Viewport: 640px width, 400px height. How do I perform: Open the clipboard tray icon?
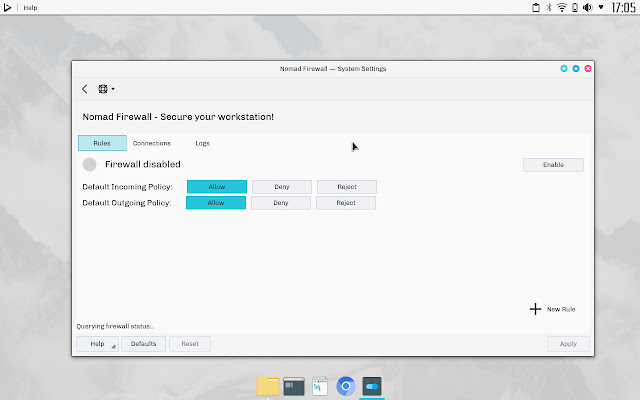[536, 7]
